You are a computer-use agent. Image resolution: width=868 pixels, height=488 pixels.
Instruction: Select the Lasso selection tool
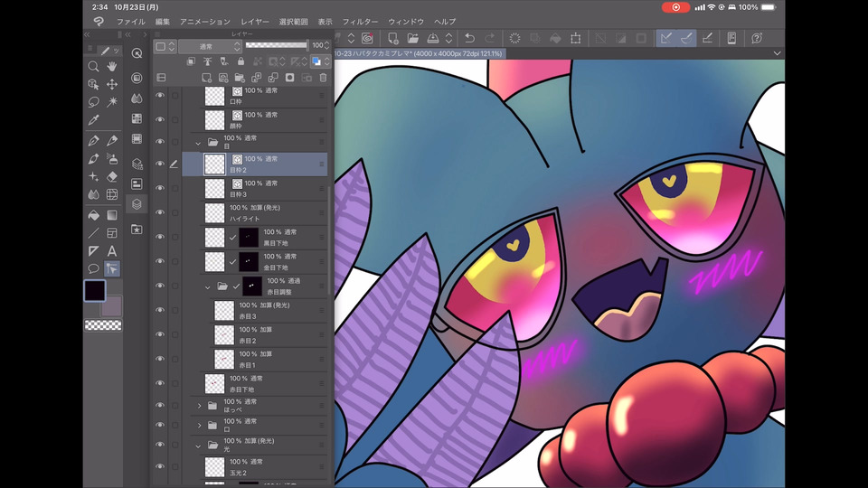coord(93,102)
